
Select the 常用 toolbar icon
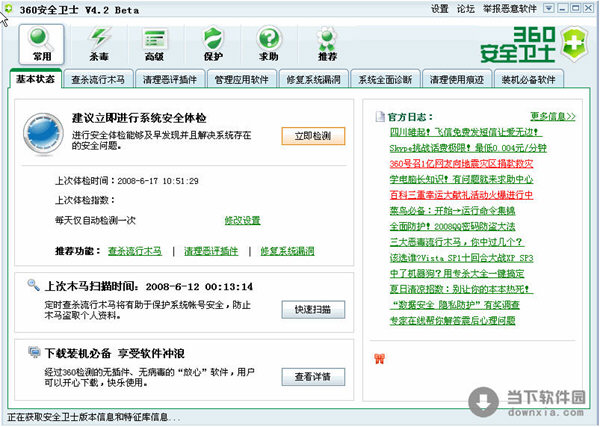(x=41, y=44)
